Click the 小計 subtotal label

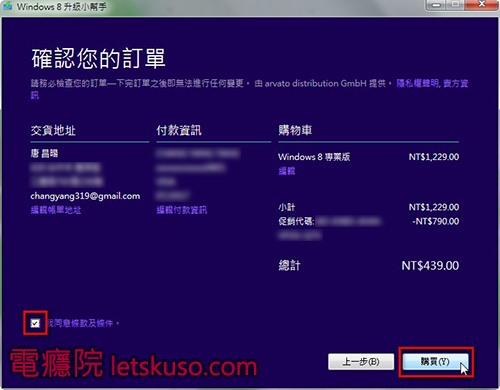pyautogui.click(x=287, y=207)
